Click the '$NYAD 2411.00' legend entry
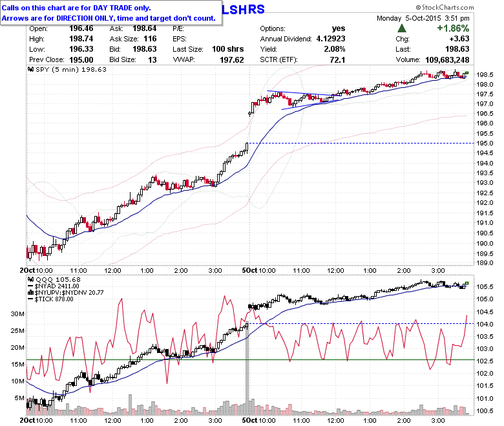This screenshot has width=504, height=426. pos(57,286)
